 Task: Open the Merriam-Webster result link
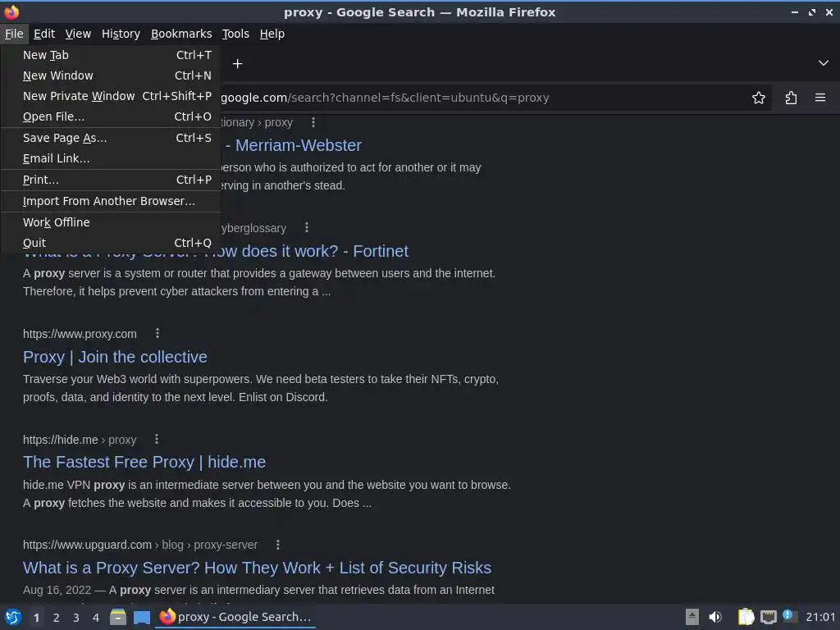pyautogui.click(x=294, y=146)
